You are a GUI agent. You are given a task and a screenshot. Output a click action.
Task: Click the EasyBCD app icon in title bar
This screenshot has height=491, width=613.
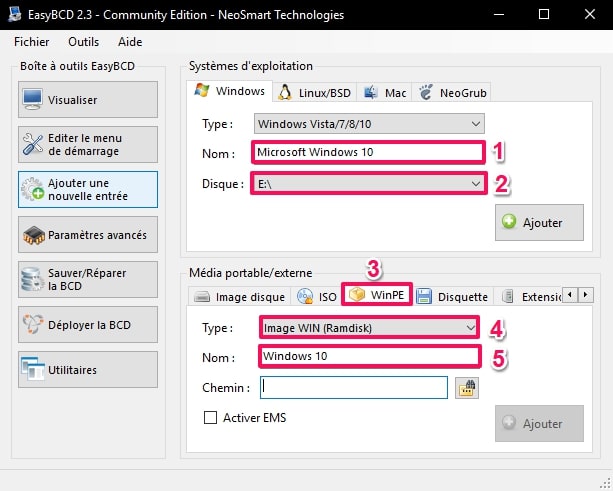pyautogui.click(x=15, y=14)
